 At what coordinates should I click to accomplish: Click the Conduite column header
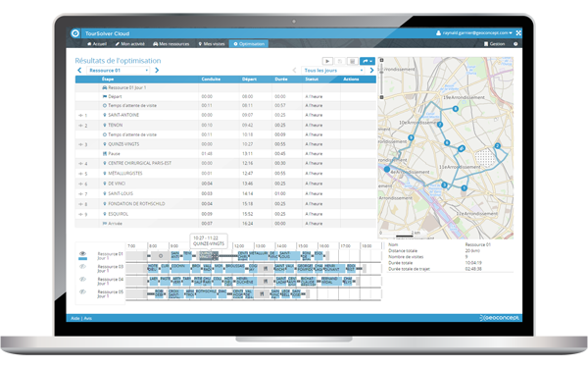(211, 79)
